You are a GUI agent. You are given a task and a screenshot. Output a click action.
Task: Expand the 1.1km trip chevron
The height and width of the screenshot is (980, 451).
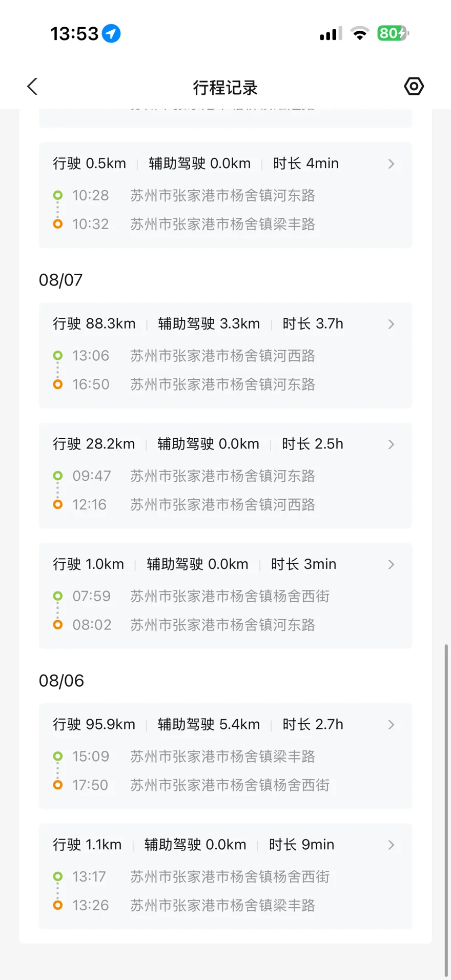click(x=391, y=845)
